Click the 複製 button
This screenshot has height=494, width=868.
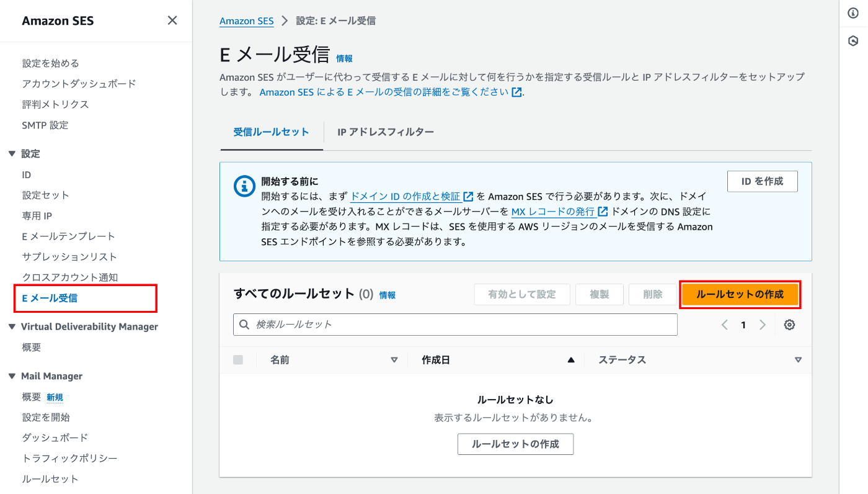point(599,294)
